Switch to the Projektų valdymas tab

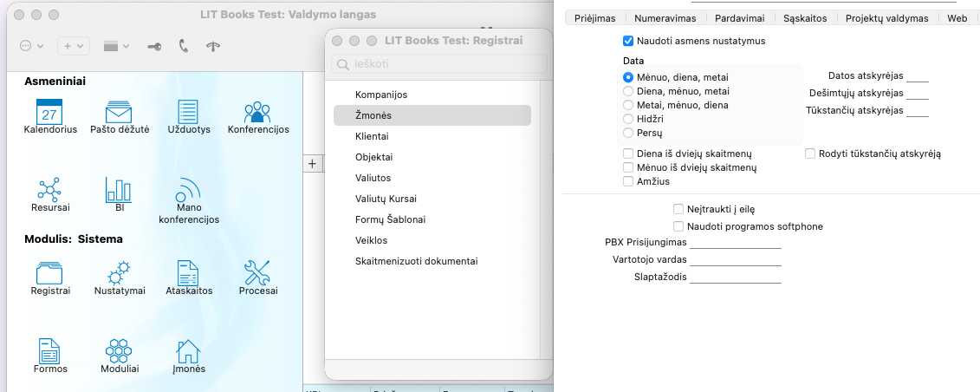[x=886, y=17]
